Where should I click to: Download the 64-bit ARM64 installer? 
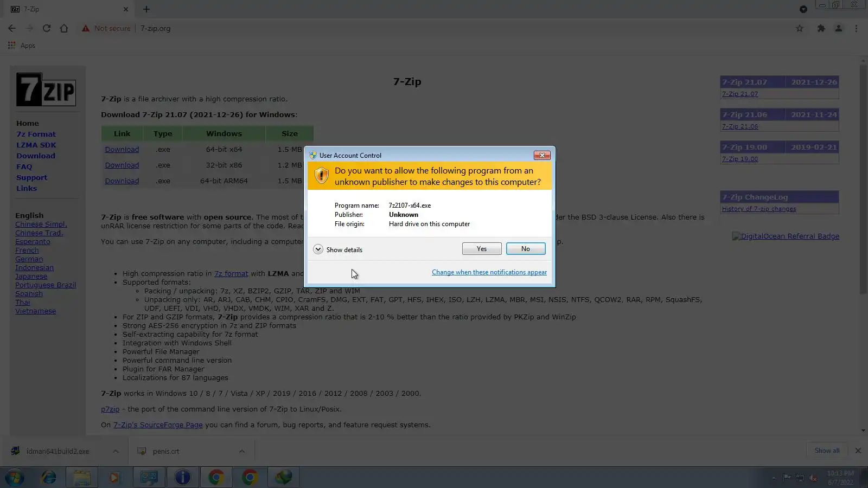[122, 181]
